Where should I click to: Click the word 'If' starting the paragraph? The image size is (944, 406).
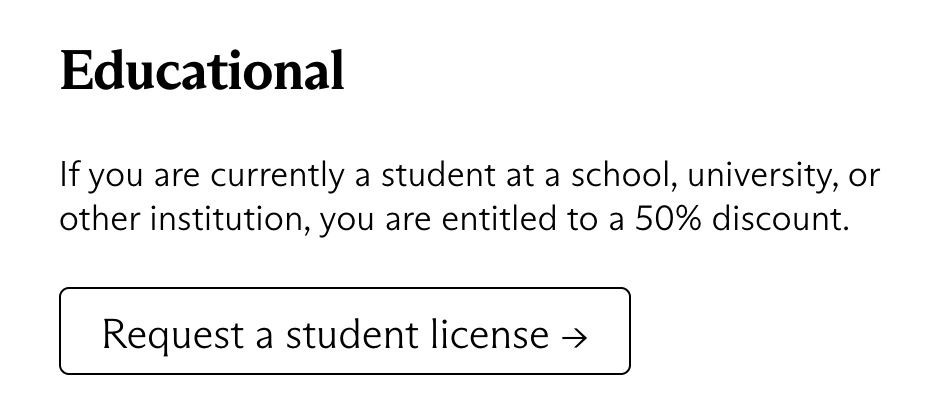point(68,175)
